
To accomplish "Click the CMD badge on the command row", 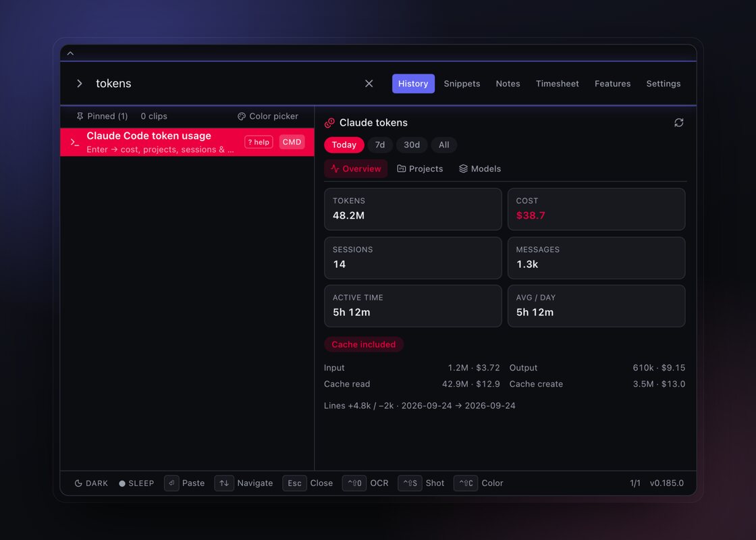I will 292,142.
